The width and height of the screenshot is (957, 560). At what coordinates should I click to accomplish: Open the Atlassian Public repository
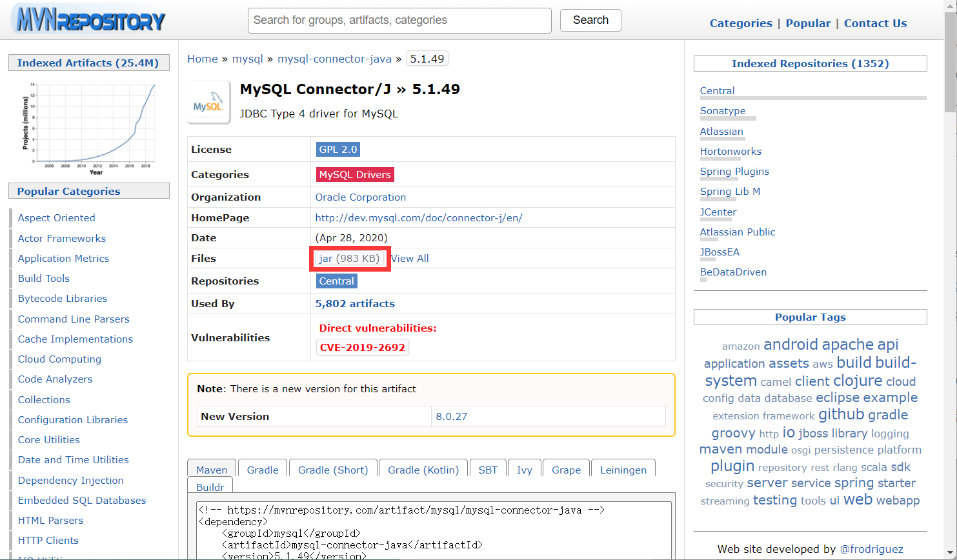(738, 232)
